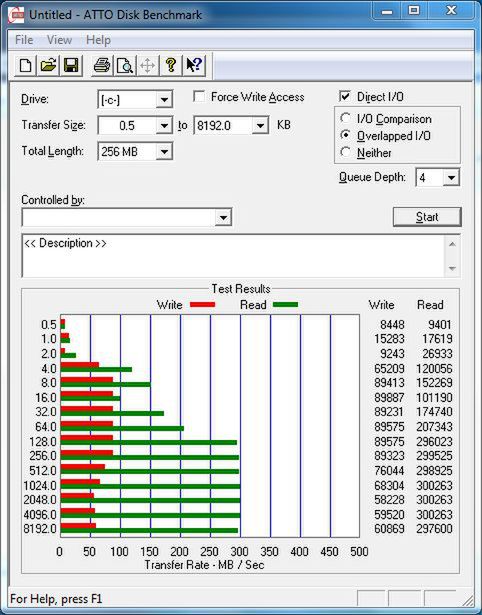Click the write value 65209
This screenshot has width=482, height=615.
(x=389, y=369)
